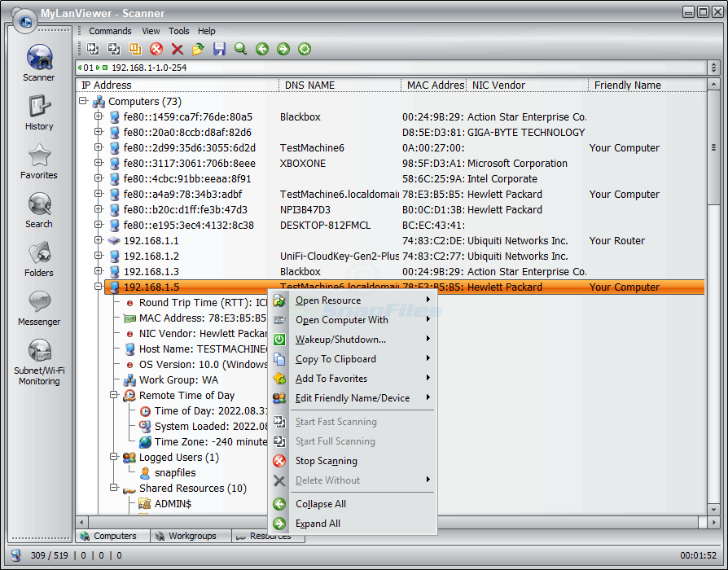Image resolution: width=728 pixels, height=570 pixels.
Task: Collapse the Remote Time of Day node
Action: click(x=114, y=396)
